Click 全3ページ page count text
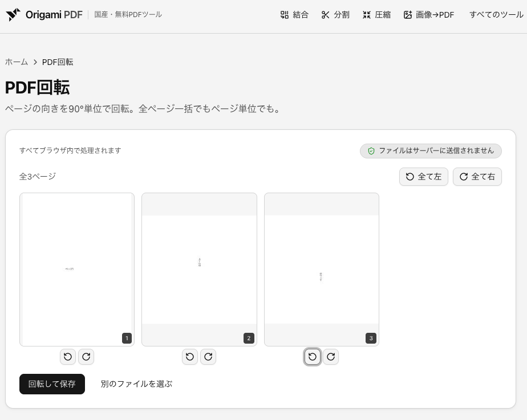 point(38,176)
